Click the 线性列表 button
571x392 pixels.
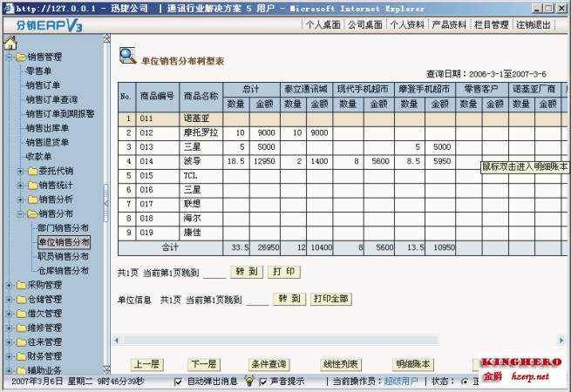pyautogui.click(x=341, y=364)
